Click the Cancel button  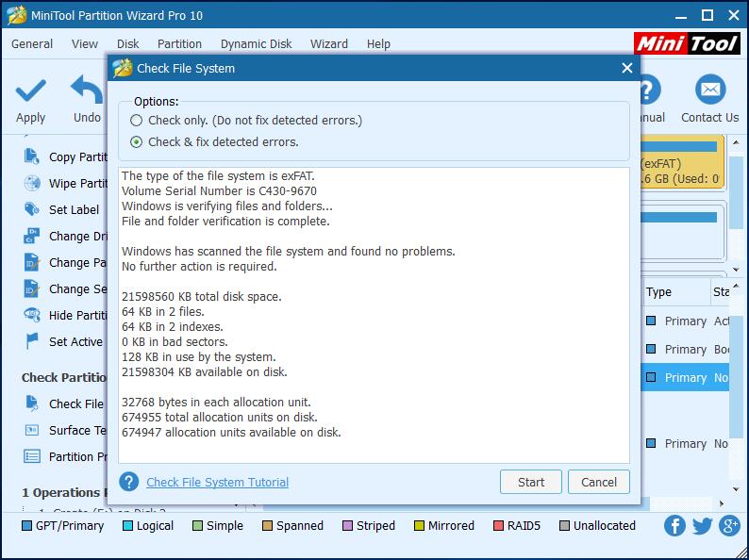pos(598,482)
